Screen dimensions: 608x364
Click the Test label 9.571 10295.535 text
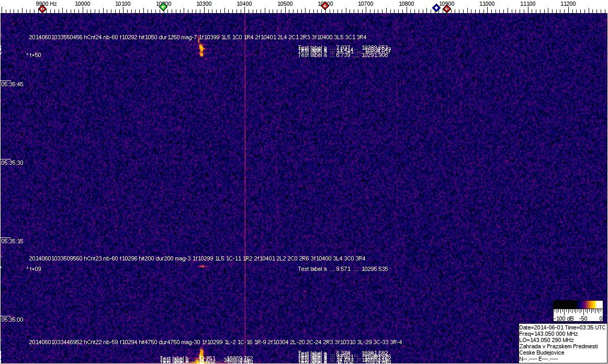(343, 269)
